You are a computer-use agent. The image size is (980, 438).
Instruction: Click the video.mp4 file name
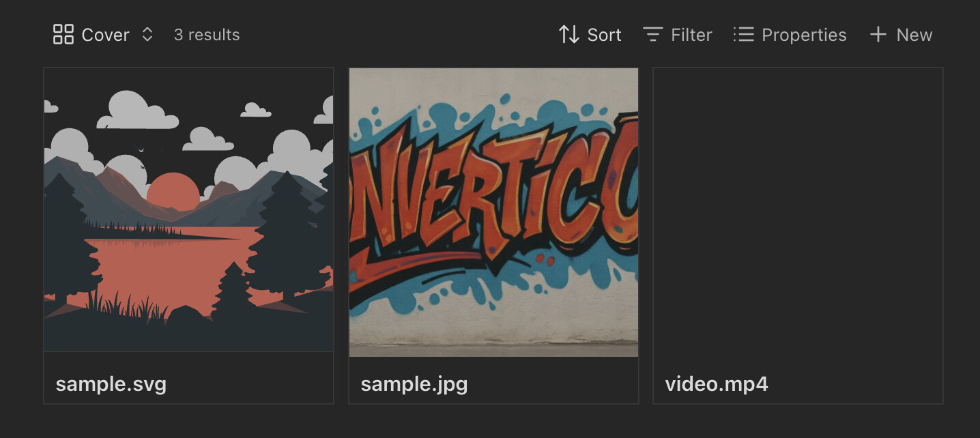point(717,384)
